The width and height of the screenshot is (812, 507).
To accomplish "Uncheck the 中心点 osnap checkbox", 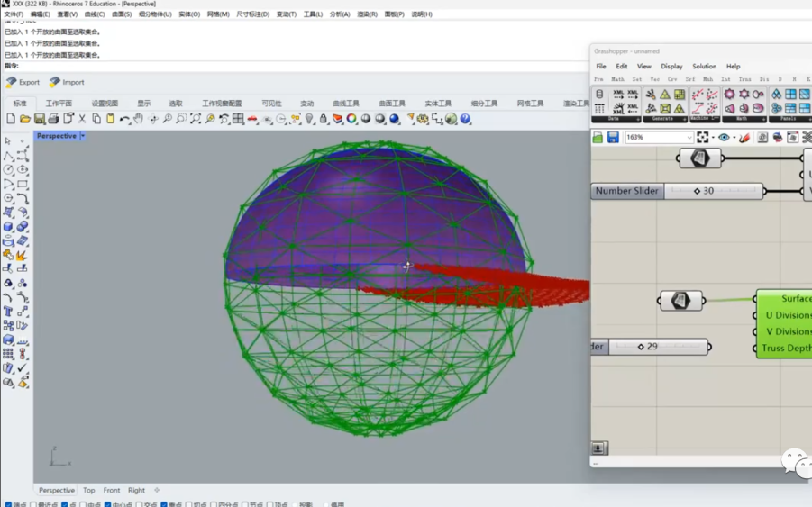I will point(107,505).
